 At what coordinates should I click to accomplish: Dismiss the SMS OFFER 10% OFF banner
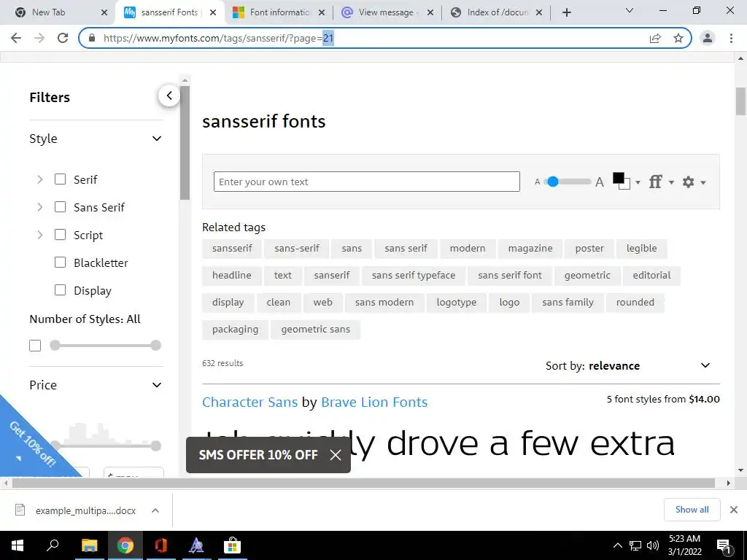336,455
